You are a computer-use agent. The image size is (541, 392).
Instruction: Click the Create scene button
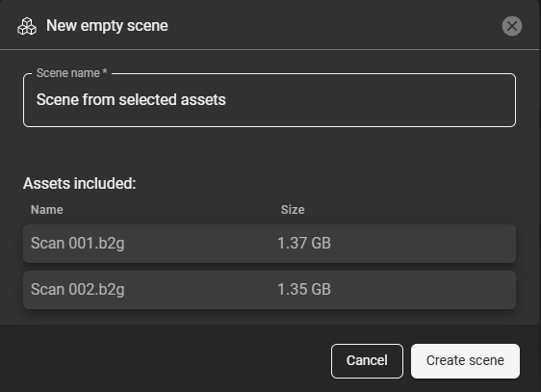[465, 361]
